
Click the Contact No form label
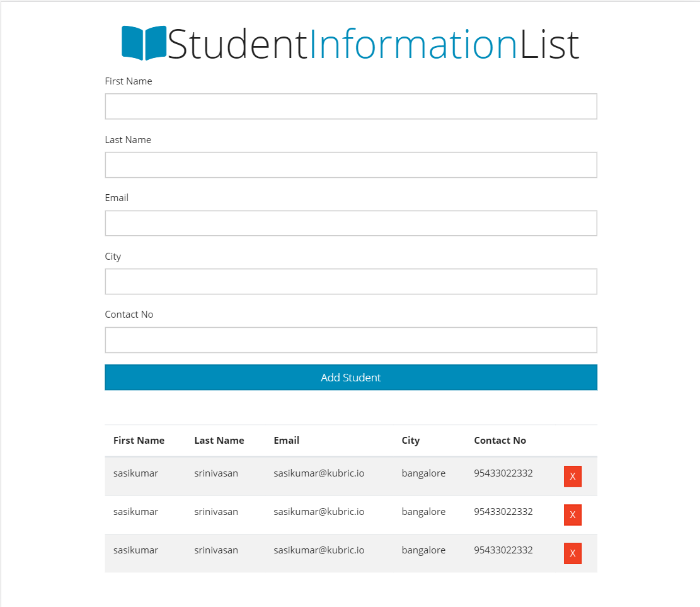click(129, 315)
